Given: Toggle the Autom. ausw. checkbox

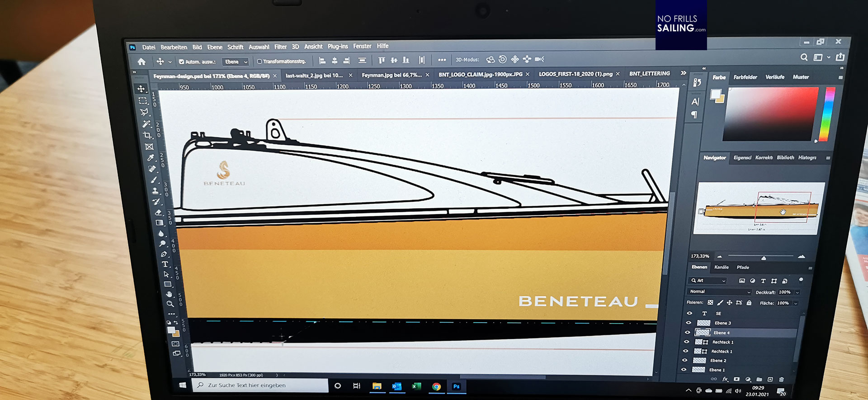Looking at the screenshot, I should pyautogui.click(x=181, y=62).
